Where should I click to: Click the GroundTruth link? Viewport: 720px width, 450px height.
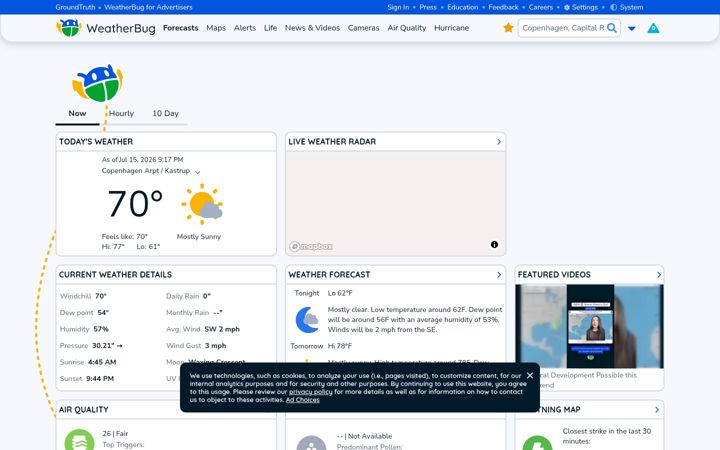coord(75,7)
